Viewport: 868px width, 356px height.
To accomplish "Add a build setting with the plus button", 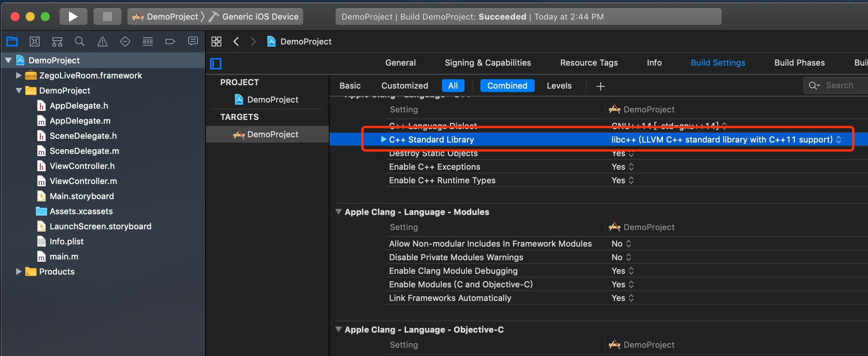I will [601, 86].
